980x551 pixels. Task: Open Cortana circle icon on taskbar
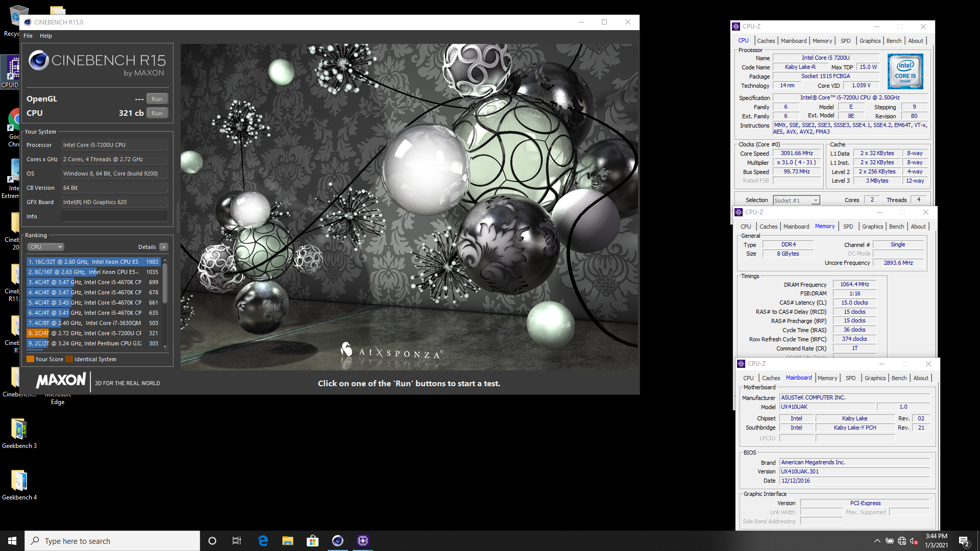[212, 541]
